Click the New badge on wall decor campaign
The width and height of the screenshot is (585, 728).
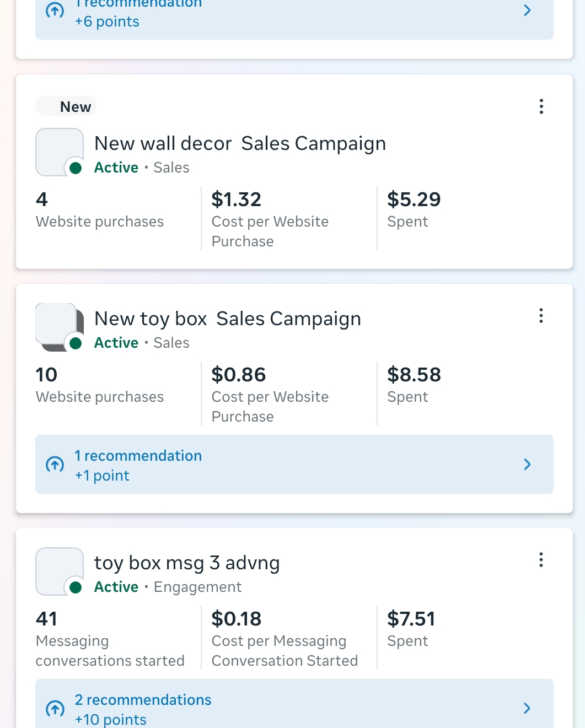[66, 106]
